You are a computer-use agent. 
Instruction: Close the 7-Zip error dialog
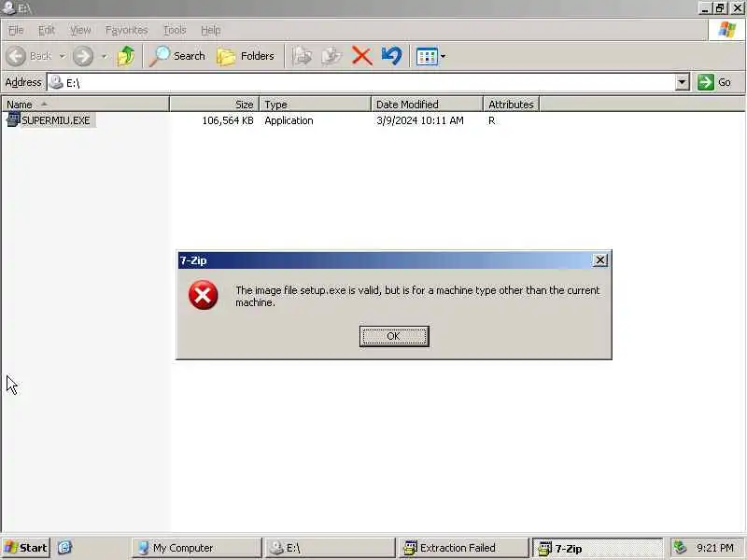[x=599, y=260]
